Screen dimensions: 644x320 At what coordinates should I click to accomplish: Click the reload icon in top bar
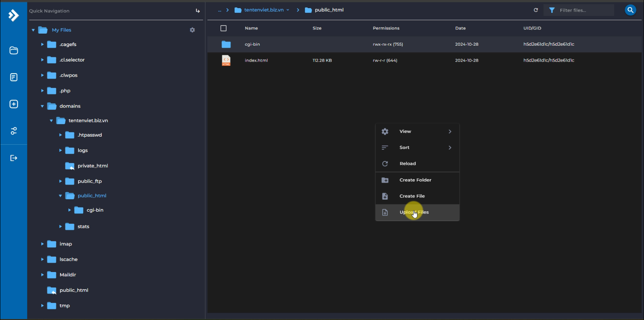(536, 10)
